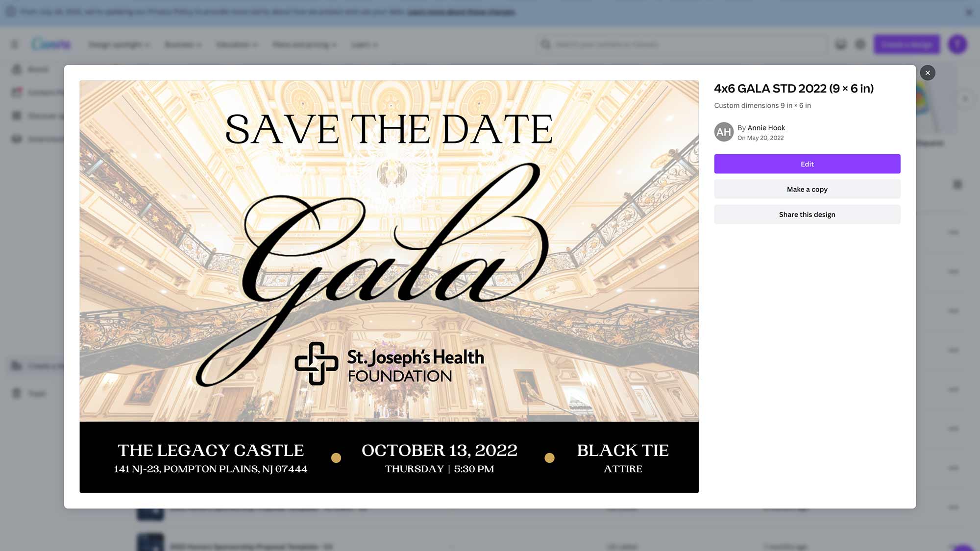The width and height of the screenshot is (980, 551).
Task: Expand the Design Spotlight dropdown menu
Action: pos(119,45)
